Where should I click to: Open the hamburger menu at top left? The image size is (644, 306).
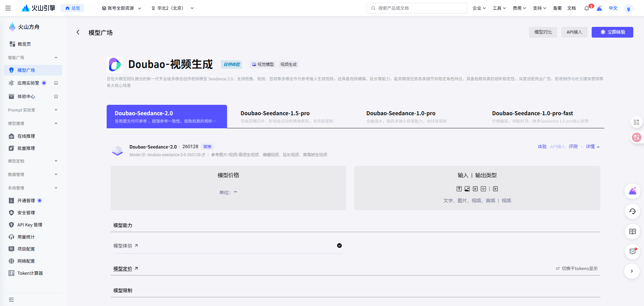(x=8, y=8)
